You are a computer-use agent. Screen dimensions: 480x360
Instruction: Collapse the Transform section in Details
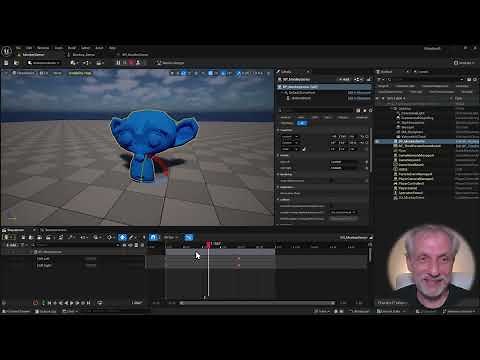(278, 130)
